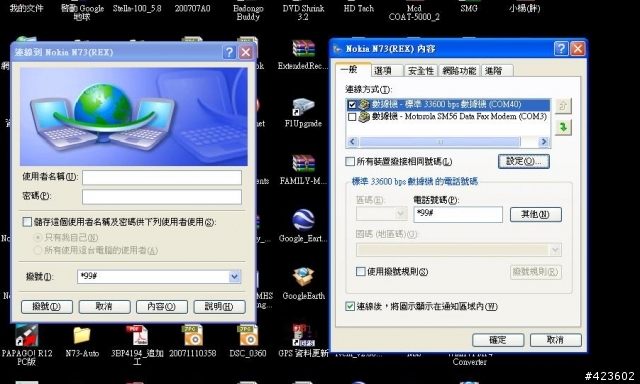
Task: Expand the 撥號 *99# number dropdown
Action: click(x=234, y=277)
